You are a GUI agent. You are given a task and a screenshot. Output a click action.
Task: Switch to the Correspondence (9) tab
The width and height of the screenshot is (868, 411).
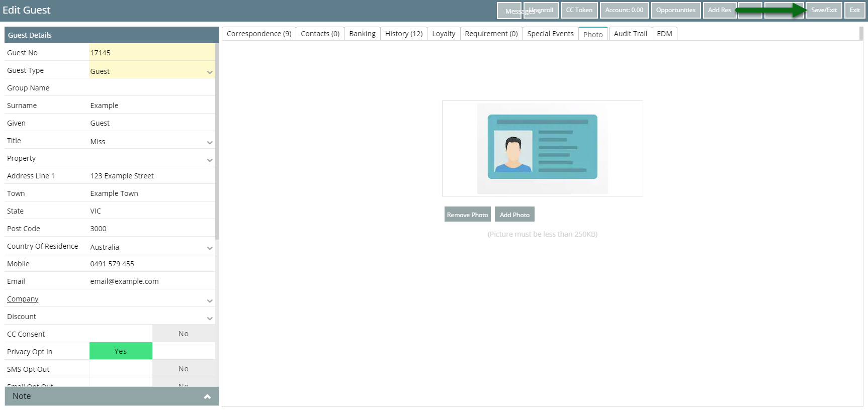pos(259,34)
